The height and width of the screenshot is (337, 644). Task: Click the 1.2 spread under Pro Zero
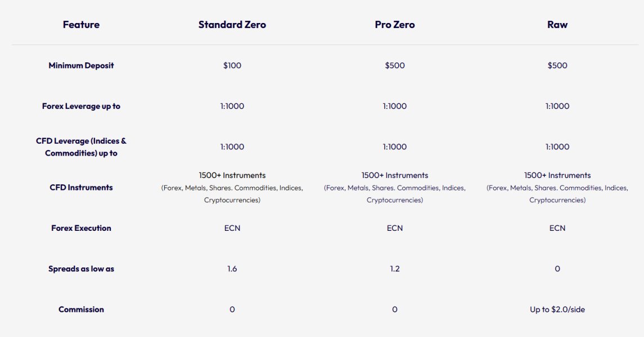[394, 269]
